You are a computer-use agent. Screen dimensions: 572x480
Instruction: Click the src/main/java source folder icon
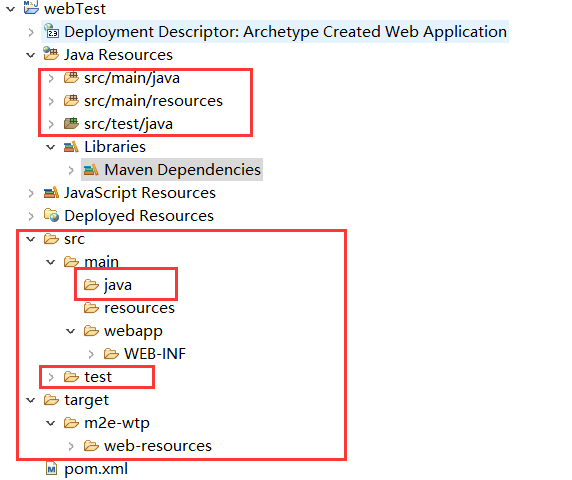coord(71,77)
